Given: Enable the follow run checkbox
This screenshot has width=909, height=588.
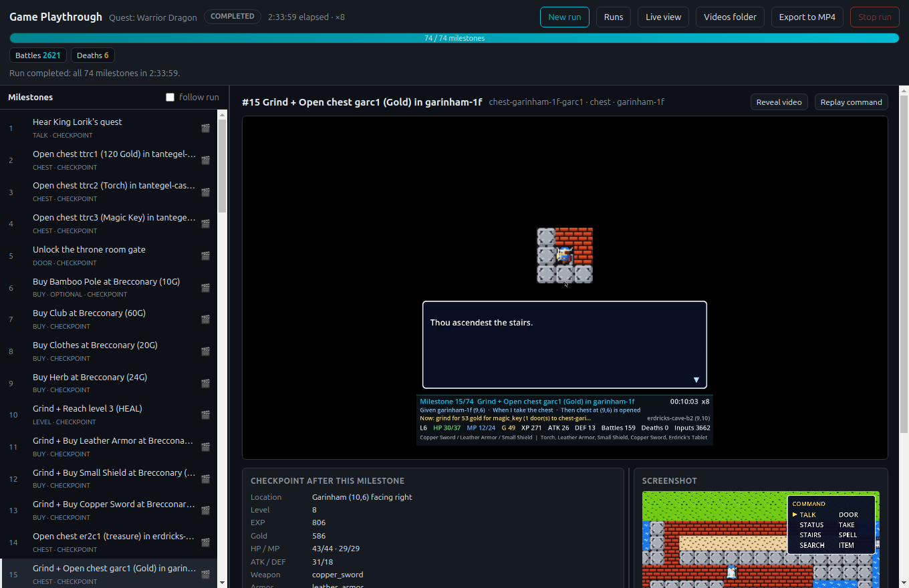Looking at the screenshot, I should [170, 98].
